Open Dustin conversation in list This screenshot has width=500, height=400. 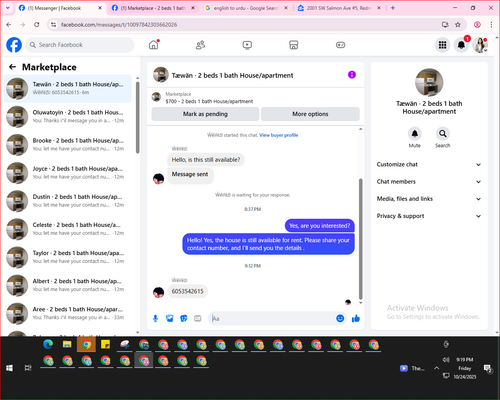[x=68, y=201]
